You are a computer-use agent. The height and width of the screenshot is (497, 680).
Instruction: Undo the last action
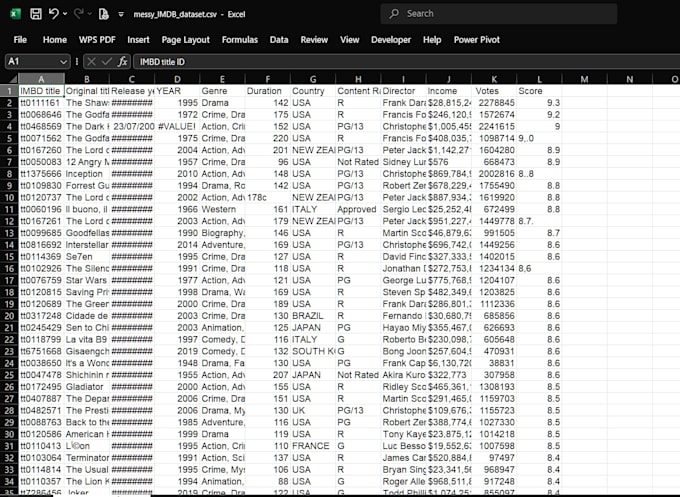53,14
